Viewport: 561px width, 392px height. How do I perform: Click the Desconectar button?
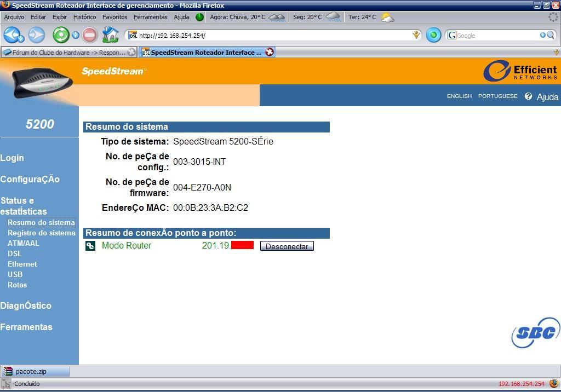click(287, 246)
